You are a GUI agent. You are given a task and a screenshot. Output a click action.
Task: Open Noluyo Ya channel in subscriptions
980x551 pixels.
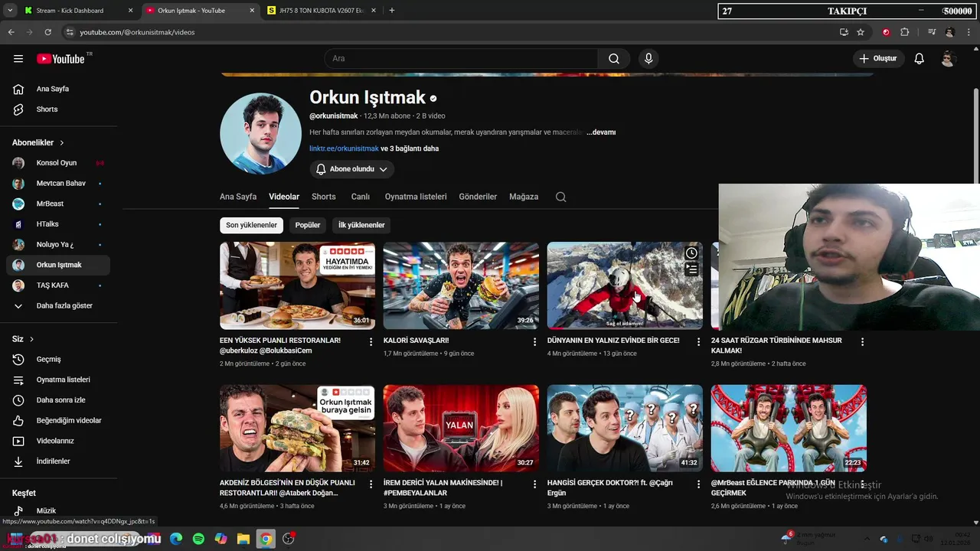point(58,245)
